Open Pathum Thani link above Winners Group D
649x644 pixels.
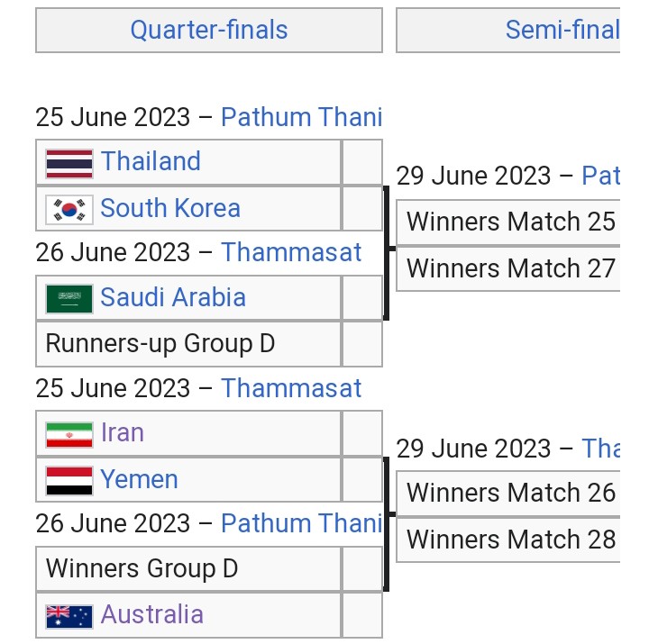click(x=302, y=523)
